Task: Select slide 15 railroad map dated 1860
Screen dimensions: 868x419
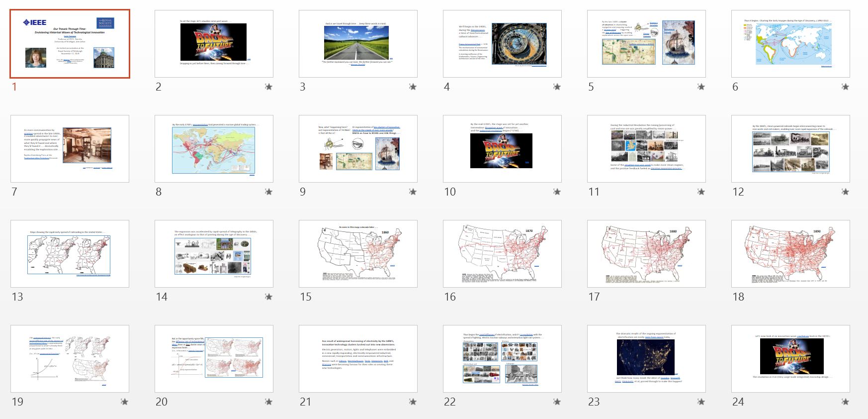Action: 358,254
